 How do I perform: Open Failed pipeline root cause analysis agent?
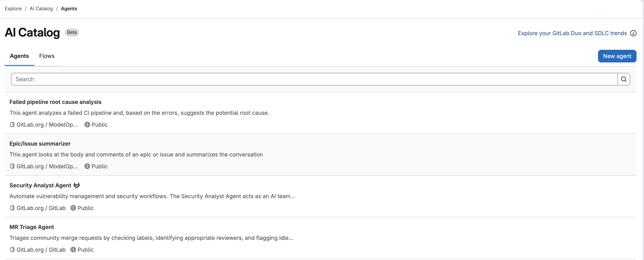(x=55, y=102)
